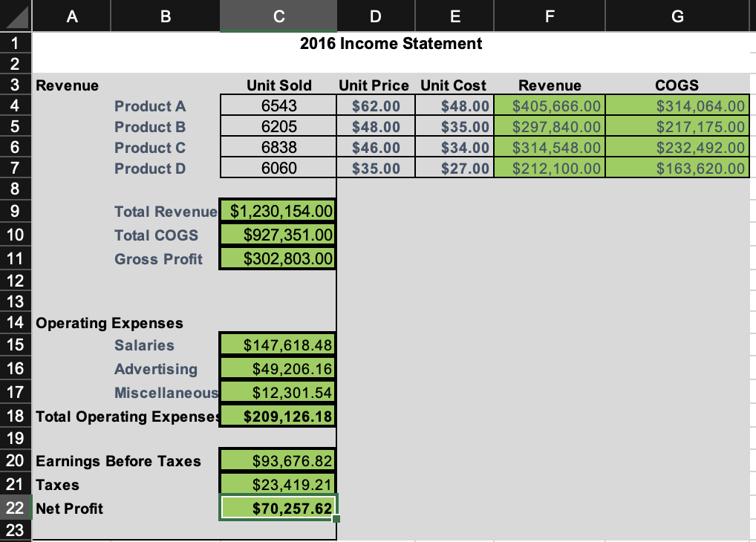Viewport: 756px width, 542px height.
Task: Select units sold cell 6205
Action: [278, 126]
